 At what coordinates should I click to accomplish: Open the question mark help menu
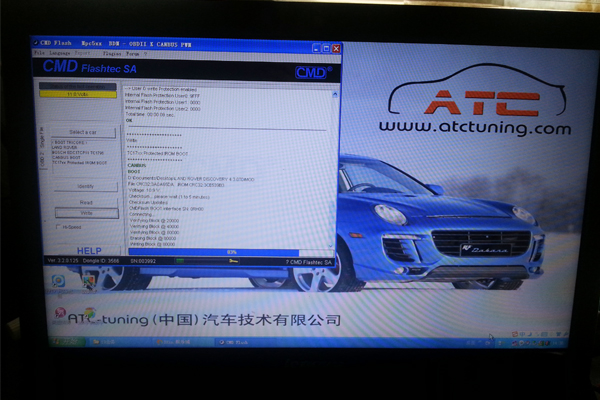[145, 54]
